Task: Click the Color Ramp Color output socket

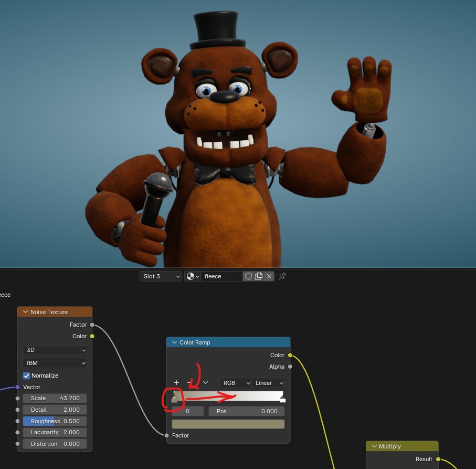Action: [x=290, y=355]
